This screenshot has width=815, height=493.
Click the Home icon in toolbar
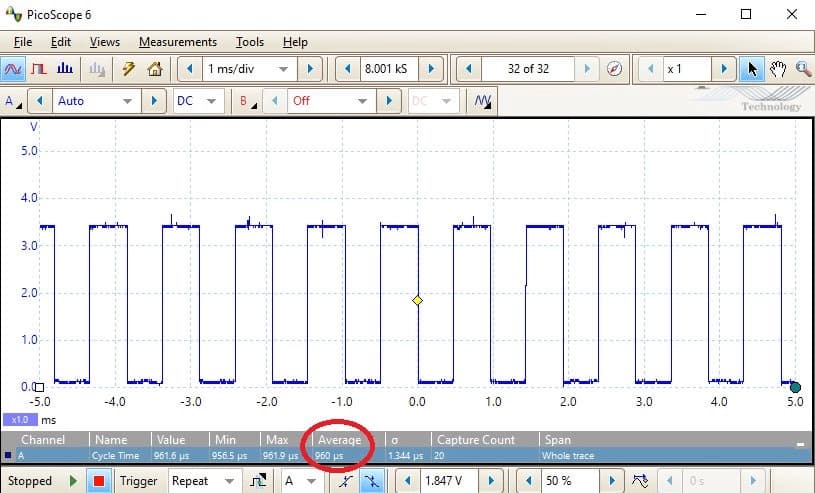point(154,70)
